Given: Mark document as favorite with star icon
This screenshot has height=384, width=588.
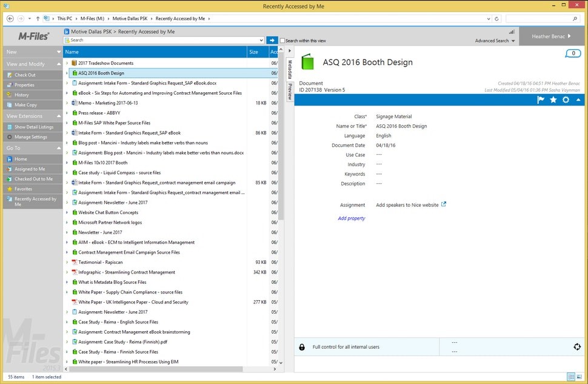Looking at the screenshot, I should point(553,100).
